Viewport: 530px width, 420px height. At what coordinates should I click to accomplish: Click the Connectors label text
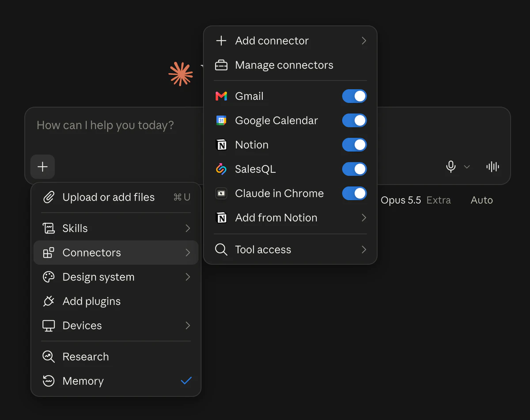pos(91,253)
